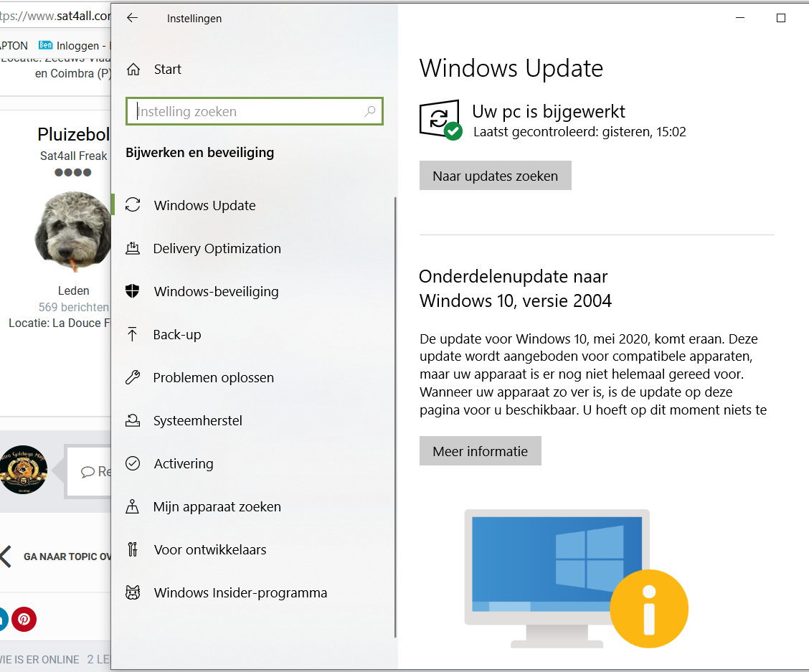The image size is (809, 672).
Task: Click the browser address bar URL
Action: pyautogui.click(x=55, y=16)
